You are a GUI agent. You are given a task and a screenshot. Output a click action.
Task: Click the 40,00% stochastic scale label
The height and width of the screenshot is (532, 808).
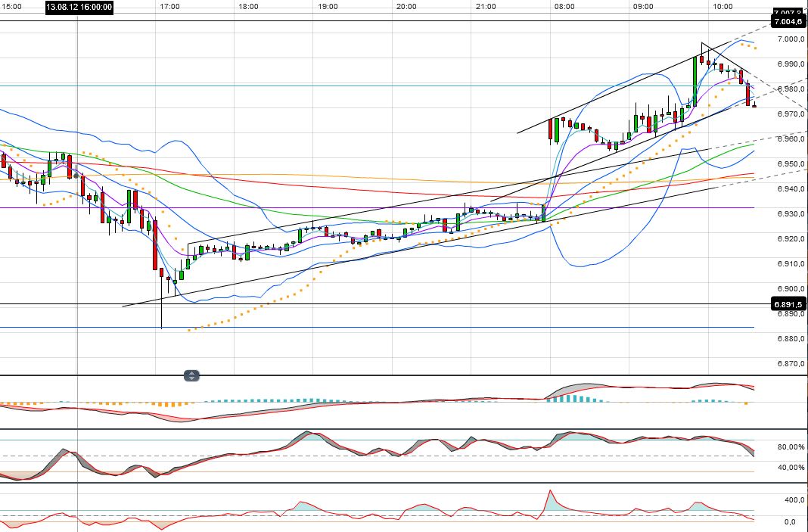point(791,468)
